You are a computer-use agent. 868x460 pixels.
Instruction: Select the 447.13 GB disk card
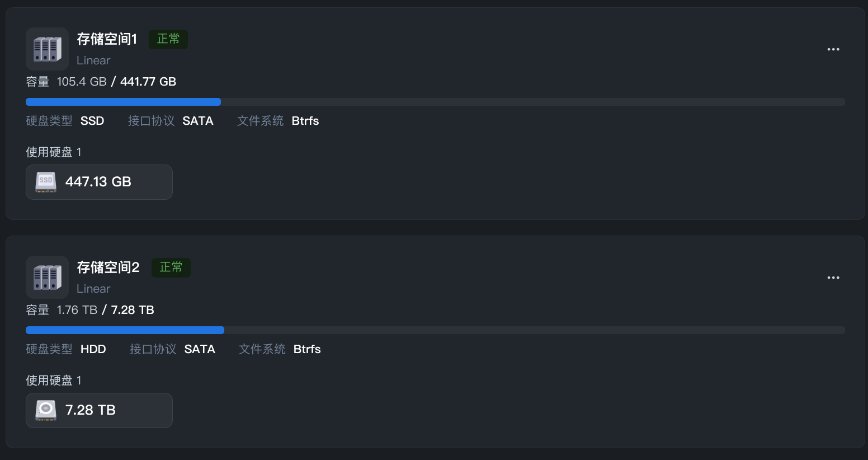[99, 182]
